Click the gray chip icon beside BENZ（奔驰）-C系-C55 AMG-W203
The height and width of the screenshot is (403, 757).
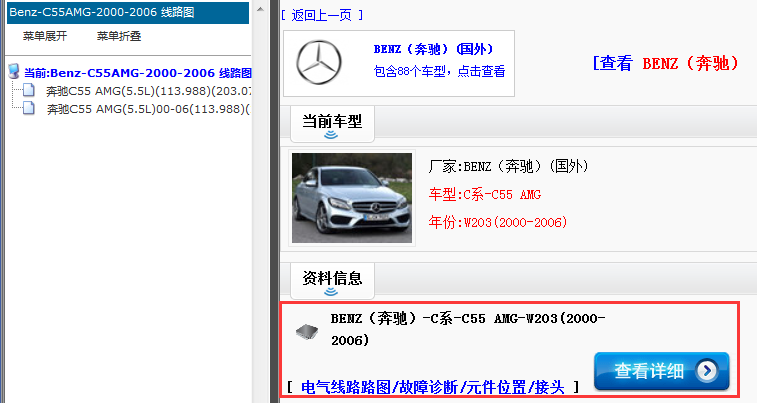click(x=307, y=331)
